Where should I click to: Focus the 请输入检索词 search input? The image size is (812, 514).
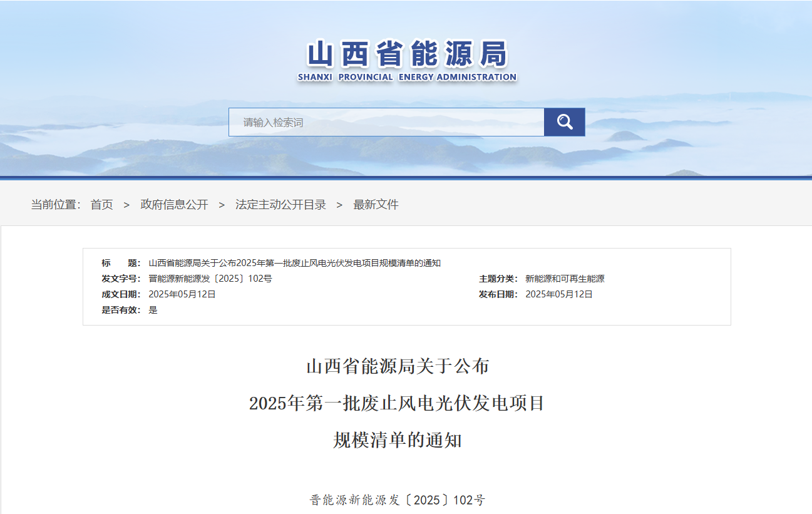click(386, 122)
